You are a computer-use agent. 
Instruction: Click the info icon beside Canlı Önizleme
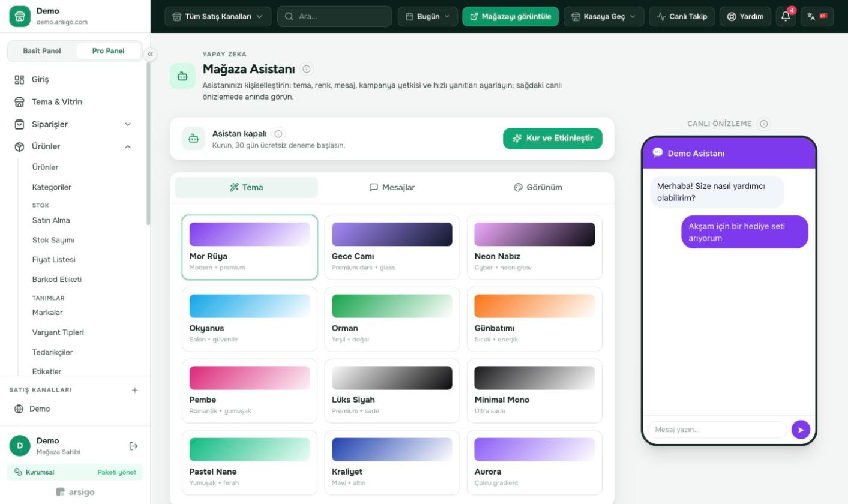click(764, 124)
